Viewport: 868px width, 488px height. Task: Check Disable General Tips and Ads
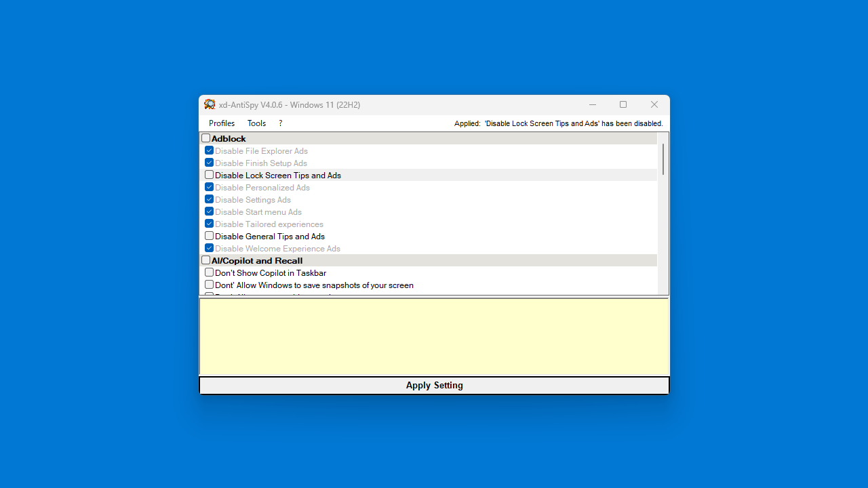[x=210, y=236]
